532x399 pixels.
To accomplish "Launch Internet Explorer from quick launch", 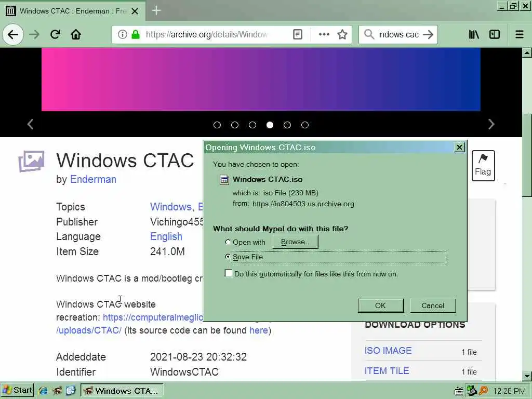I will [x=43, y=391].
